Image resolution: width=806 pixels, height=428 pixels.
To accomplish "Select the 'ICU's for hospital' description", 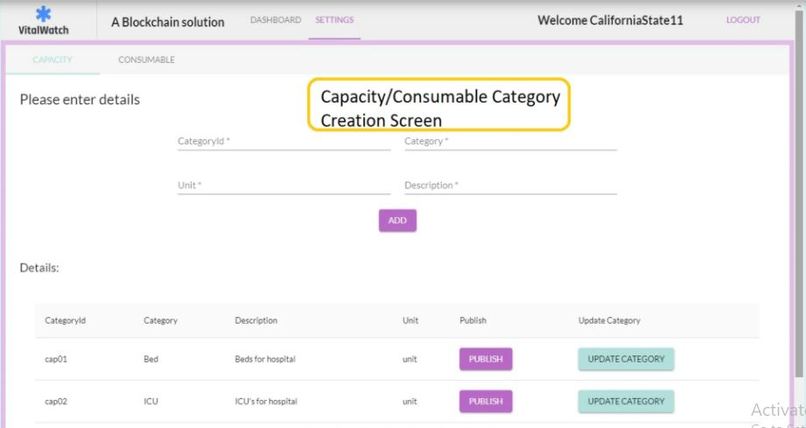I will (266, 401).
